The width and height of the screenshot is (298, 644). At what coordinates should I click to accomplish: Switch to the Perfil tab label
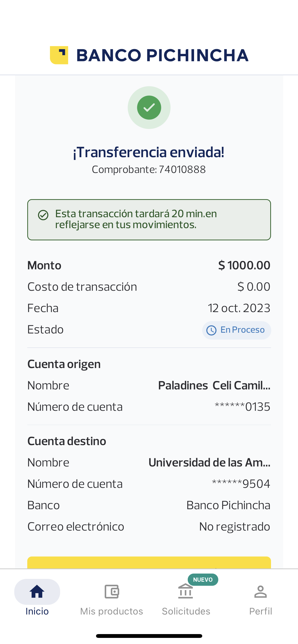[x=260, y=611]
